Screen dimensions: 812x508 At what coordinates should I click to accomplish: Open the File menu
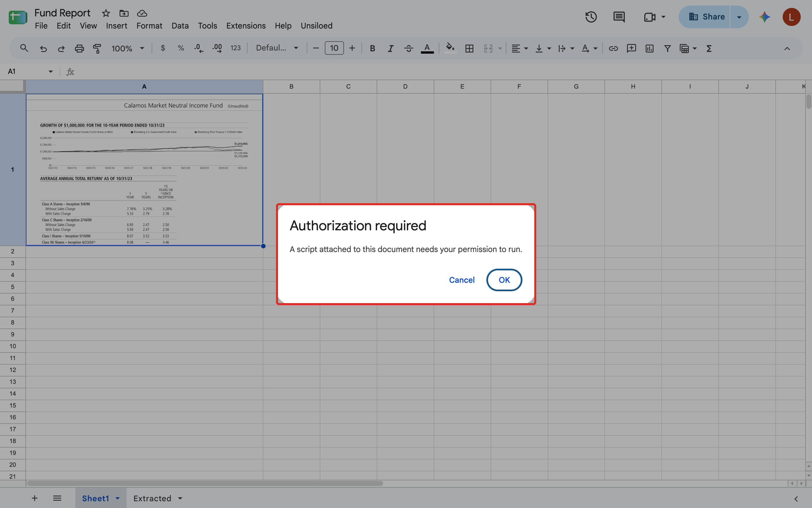point(41,26)
